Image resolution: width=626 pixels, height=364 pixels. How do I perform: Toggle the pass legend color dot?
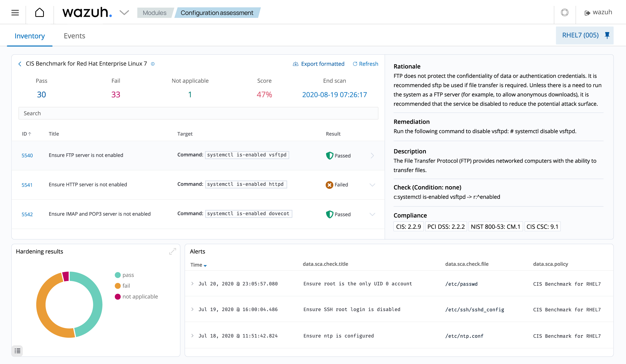click(x=118, y=275)
